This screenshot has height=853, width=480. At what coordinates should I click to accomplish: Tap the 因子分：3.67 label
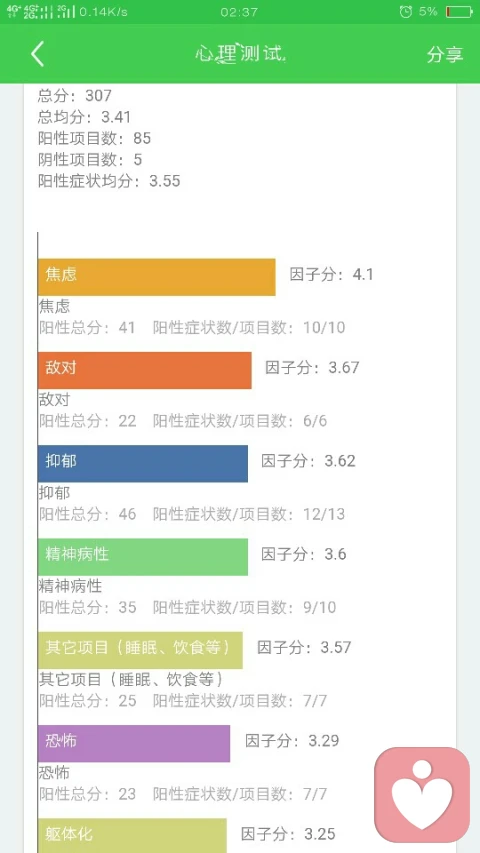coord(312,367)
